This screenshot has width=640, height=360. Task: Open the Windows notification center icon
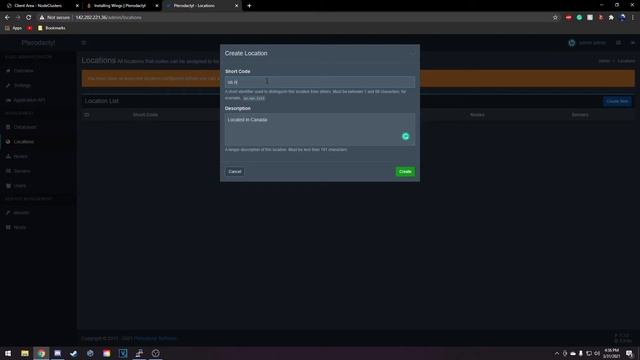coord(629,353)
